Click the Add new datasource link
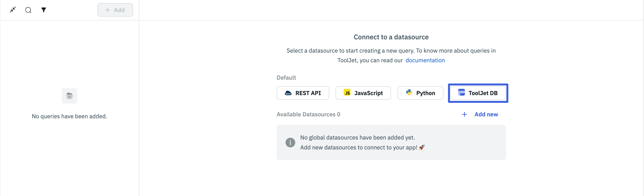 (x=486, y=114)
